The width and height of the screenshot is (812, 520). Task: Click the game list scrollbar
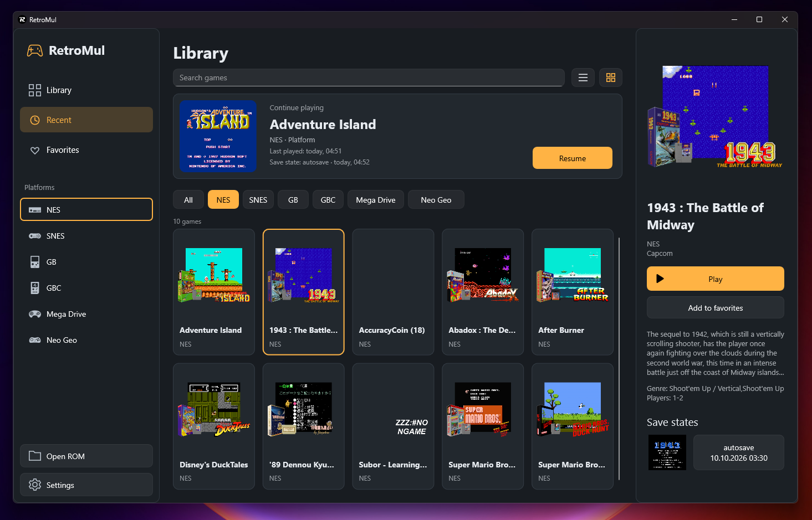pyautogui.click(x=619, y=359)
